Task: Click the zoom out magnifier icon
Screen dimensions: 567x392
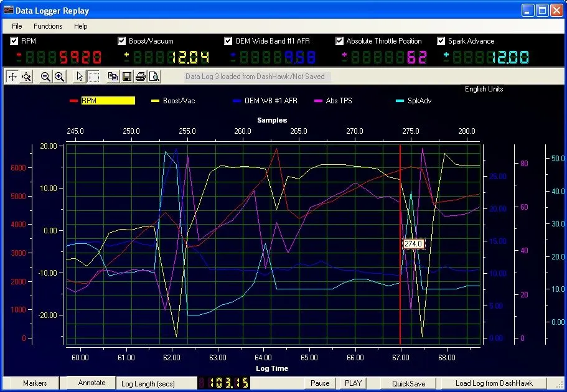Action: click(x=45, y=77)
